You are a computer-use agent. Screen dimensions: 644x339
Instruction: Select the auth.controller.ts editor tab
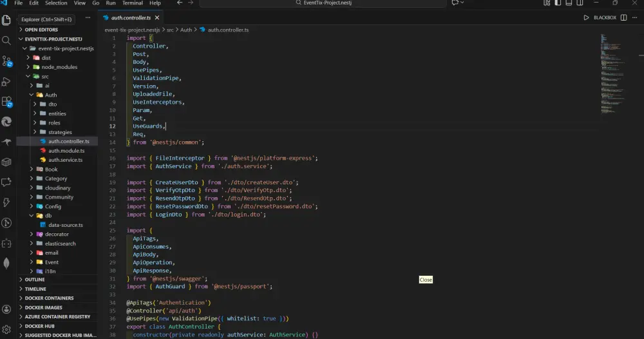pyautogui.click(x=130, y=17)
